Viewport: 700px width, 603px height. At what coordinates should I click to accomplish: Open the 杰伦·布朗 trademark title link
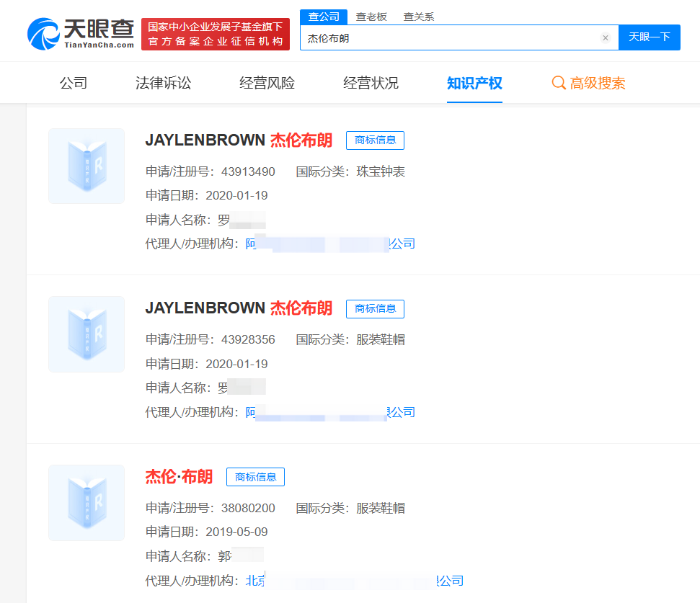coord(179,477)
